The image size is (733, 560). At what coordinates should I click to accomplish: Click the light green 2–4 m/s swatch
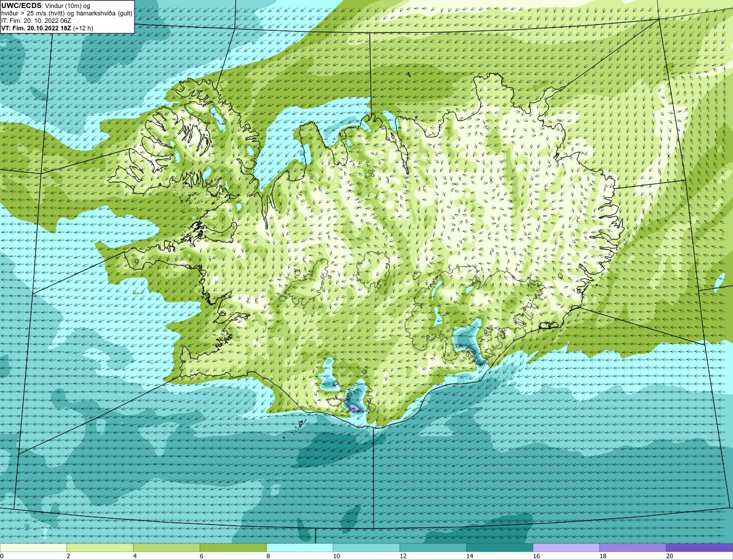100,547
